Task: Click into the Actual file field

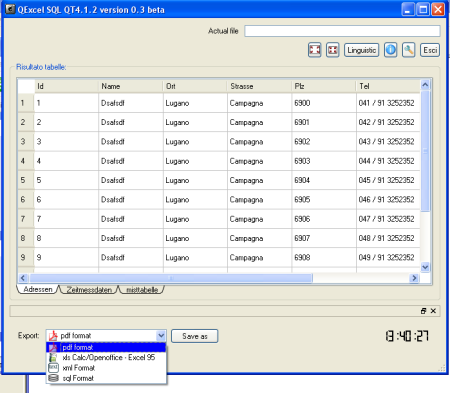Action: 342,31
